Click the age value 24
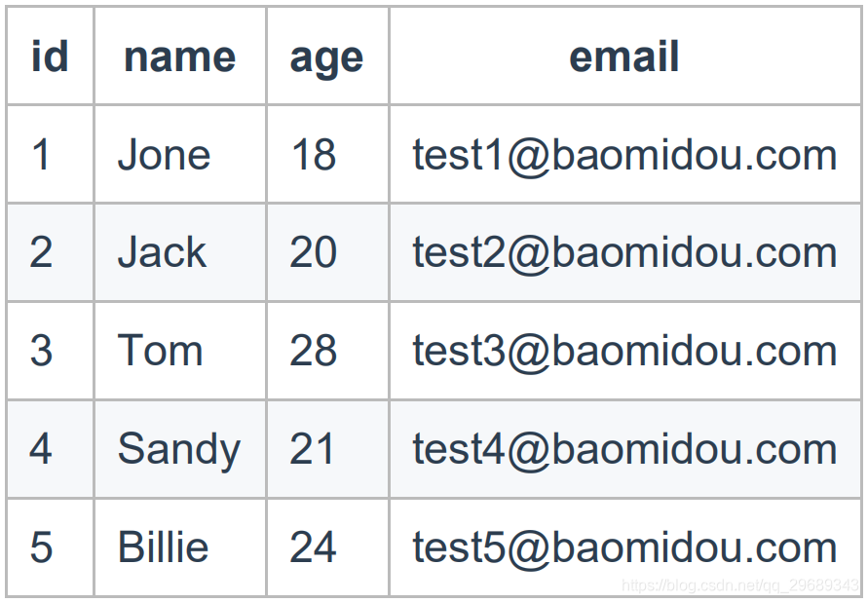Image resolution: width=868 pixels, height=603 pixels. 313,547
